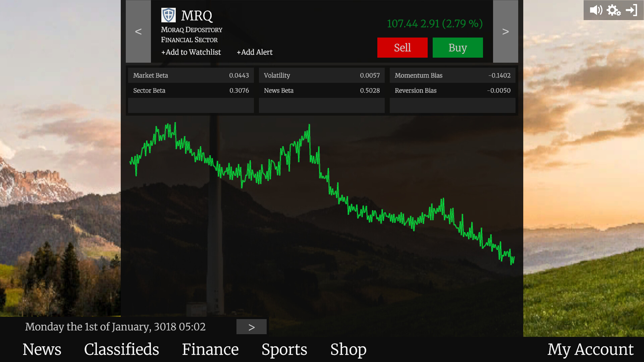The image size is (644, 362).
Task: Open the Shop page
Action: click(348, 349)
